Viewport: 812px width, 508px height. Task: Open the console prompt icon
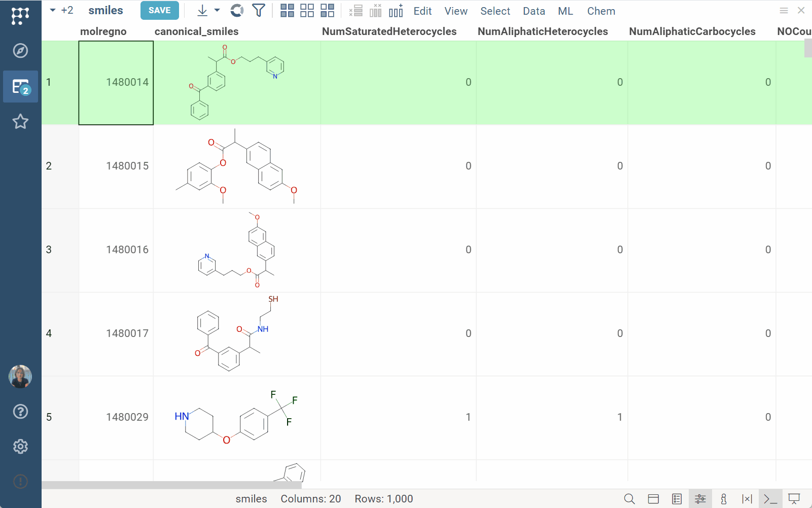tap(770, 499)
